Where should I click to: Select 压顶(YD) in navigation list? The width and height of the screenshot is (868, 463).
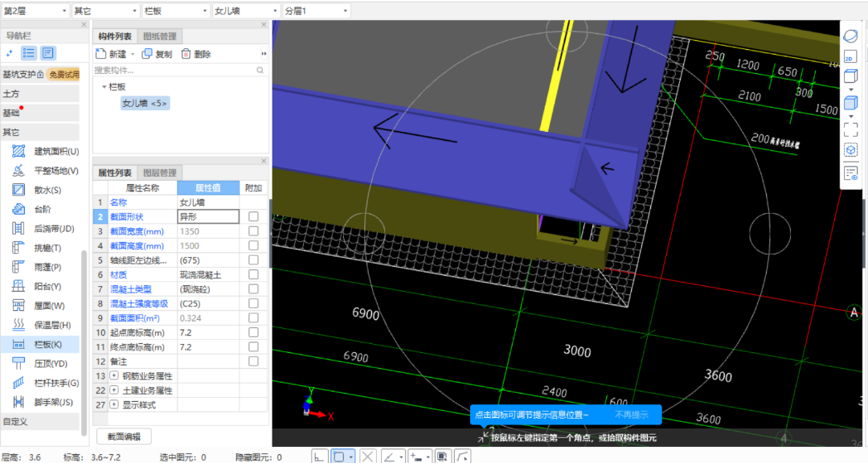(x=40, y=363)
